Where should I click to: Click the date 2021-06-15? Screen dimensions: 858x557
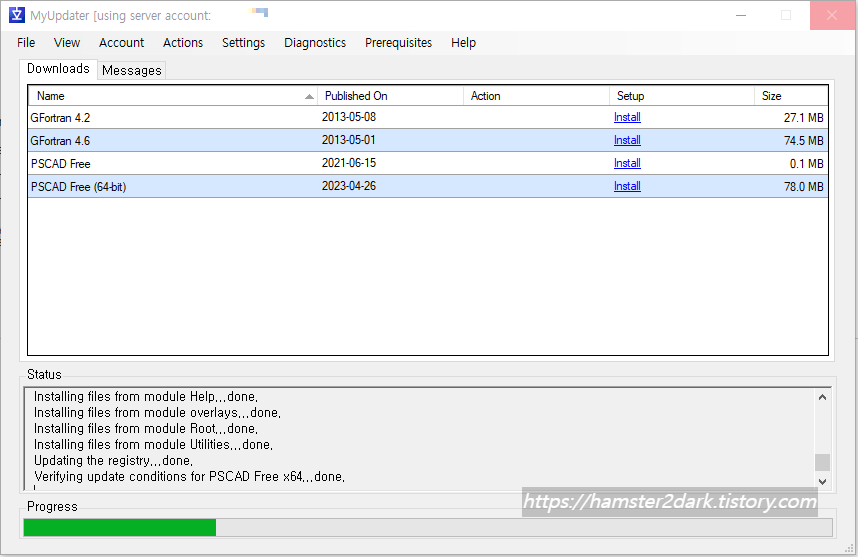(349, 163)
